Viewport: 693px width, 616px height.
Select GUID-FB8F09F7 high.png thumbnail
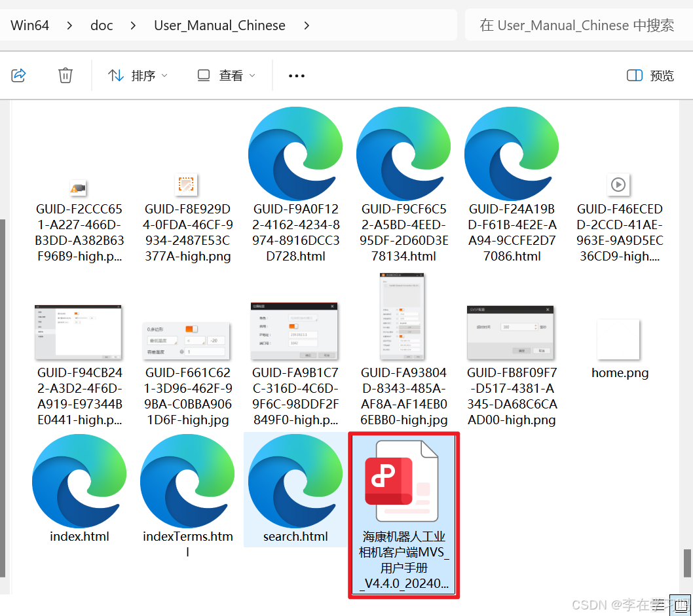(x=510, y=332)
